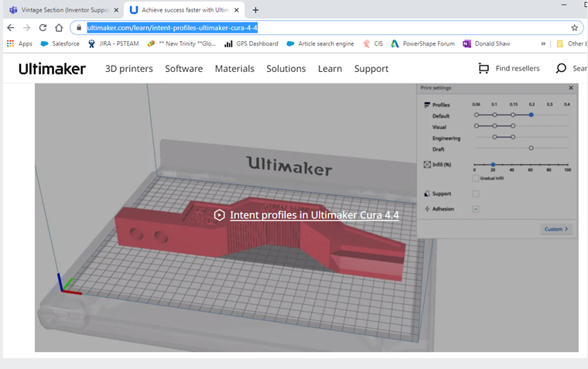Click the red 3D model in the viewport
The image size is (588, 369).
tap(258, 238)
